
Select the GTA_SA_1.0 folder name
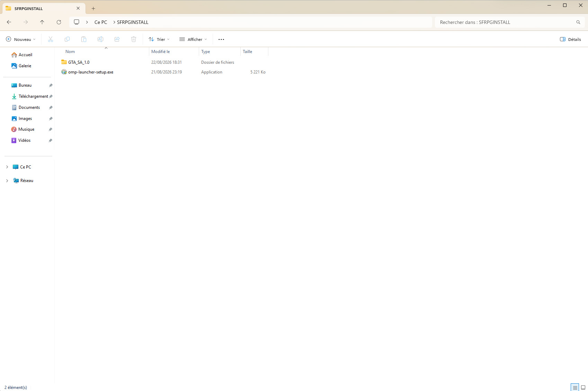[x=79, y=62]
